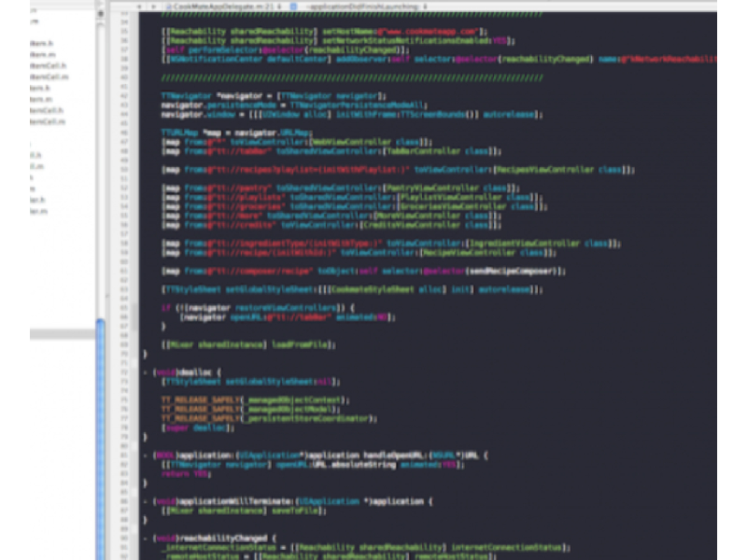Click gutter line number 81 for handleOpenURL method
This screenshot has width=747, height=560.
tap(122, 455)
